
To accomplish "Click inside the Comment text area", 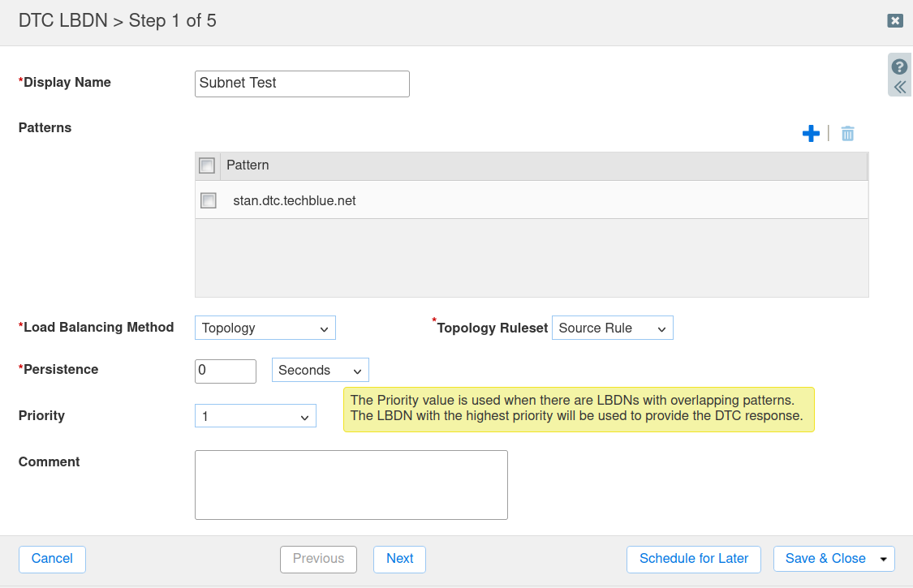I will coord(351,484).
